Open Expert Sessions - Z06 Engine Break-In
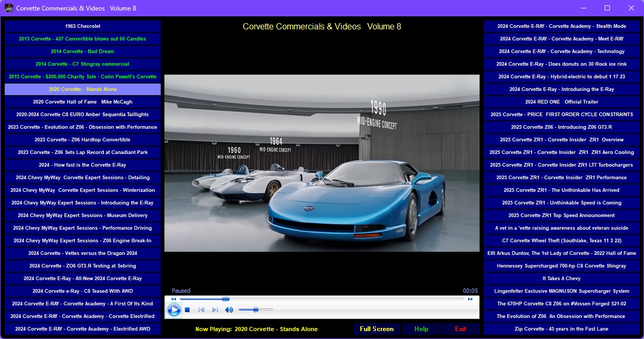The height and width of the screenshot is (339, 644). (82, 241)
